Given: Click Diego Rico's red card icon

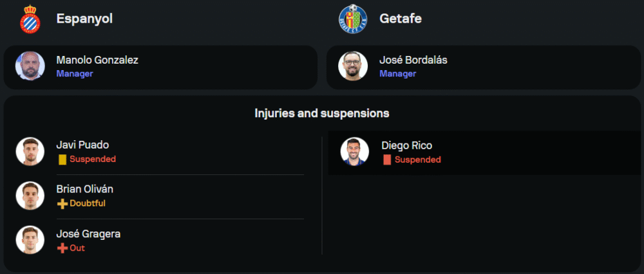Looking at the screenshot, I should point(387,160).
